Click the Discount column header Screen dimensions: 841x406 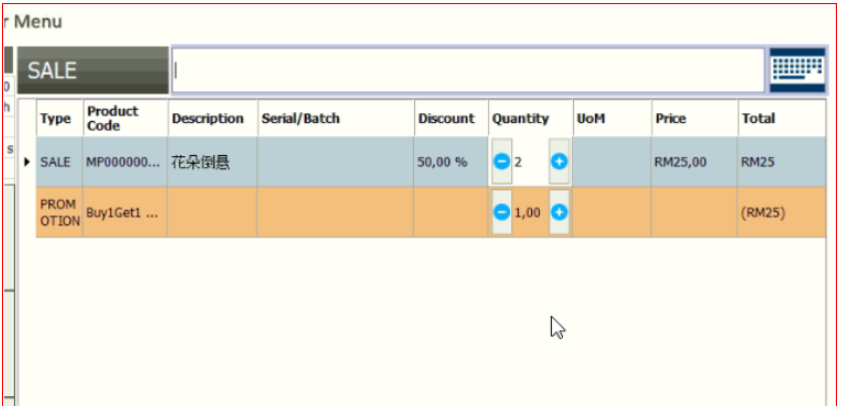click(451, 118)
